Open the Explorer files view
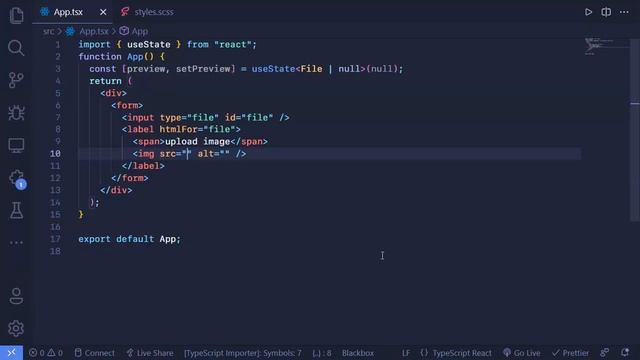The height and width of the screenshot is (360, 640). (x=16, y=16)
